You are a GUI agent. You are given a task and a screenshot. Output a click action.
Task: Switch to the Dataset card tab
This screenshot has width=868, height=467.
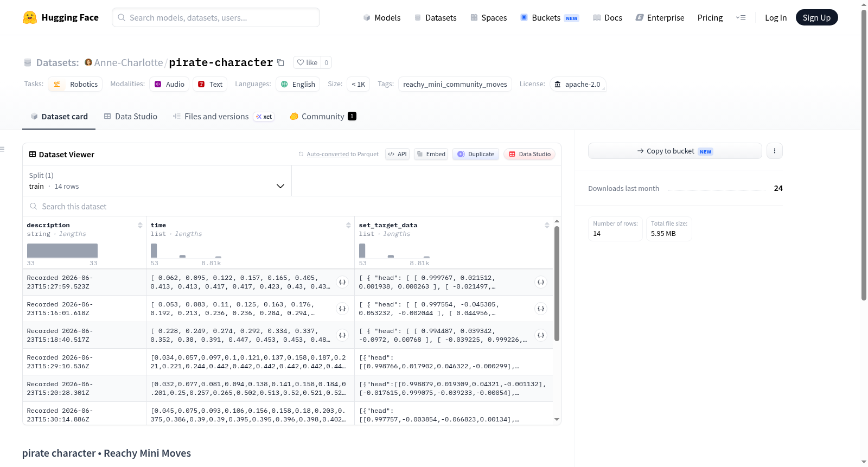59,117
